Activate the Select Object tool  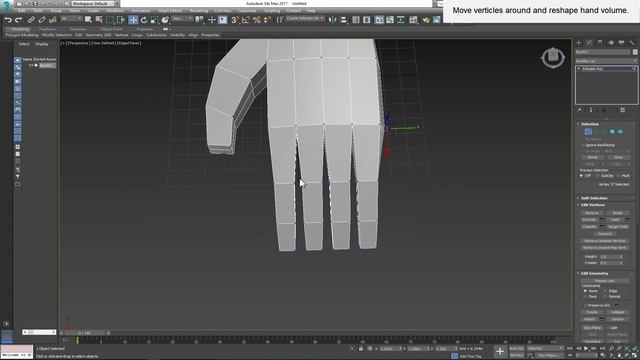[88, 20]
